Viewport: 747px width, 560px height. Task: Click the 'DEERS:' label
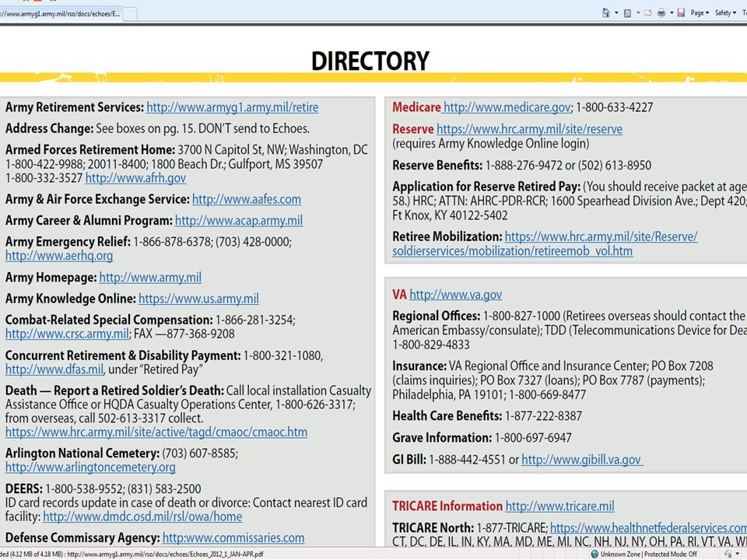point(24,489)
